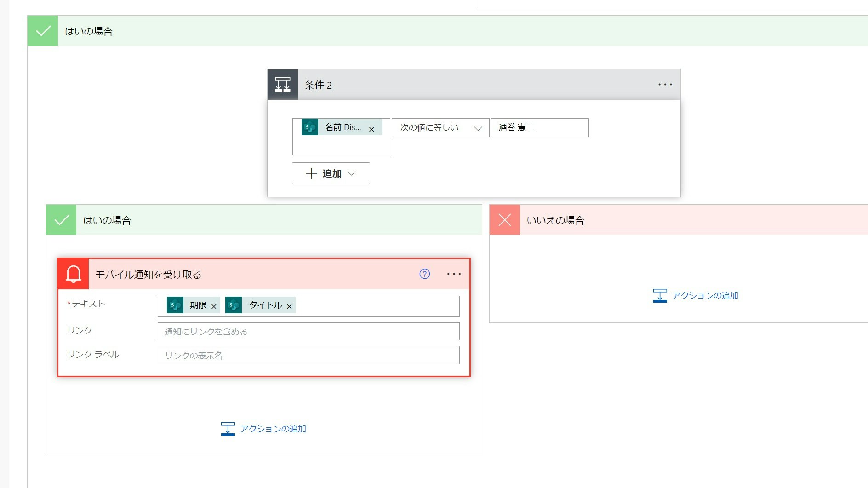The width and height of the screenshot is (868, 488).
Task: Remove the 名前 Dis... token
Action: [x=371, y=129]
